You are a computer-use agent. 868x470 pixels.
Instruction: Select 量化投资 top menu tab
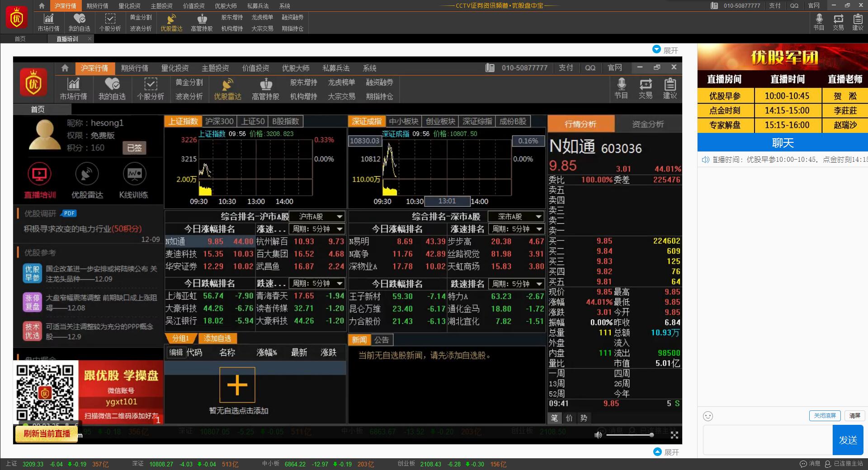[x=129, y=6]
